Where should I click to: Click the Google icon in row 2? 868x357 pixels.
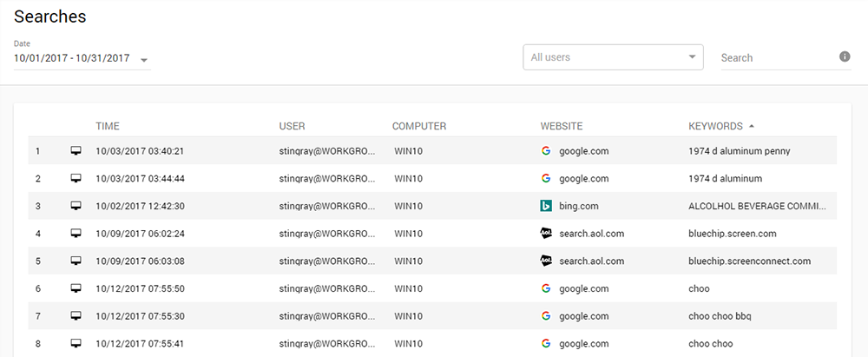[x=546, y=178]
